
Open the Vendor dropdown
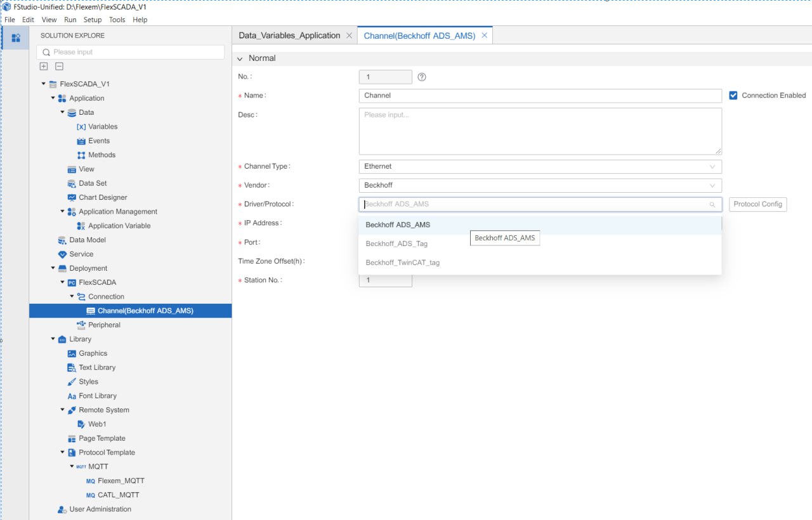click(x=540, y=185)
